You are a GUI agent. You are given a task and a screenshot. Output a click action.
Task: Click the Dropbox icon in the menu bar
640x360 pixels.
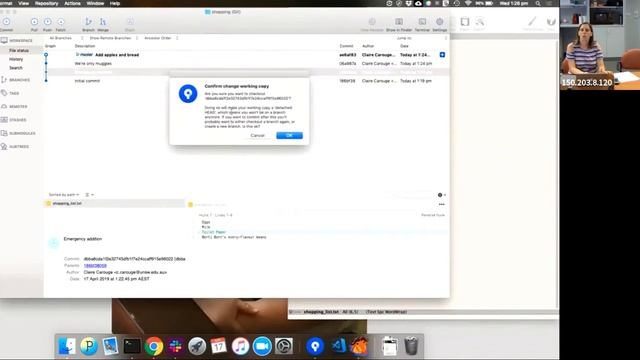tap(409, 3)
